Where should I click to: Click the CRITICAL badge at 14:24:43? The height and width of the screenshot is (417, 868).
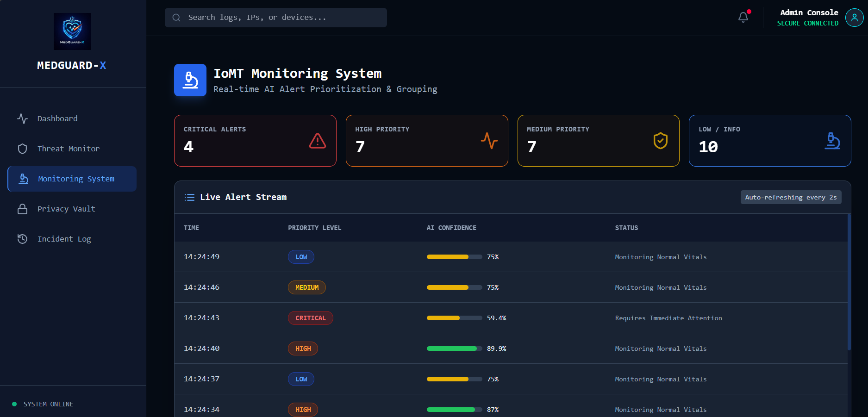[x=310, y=318]
